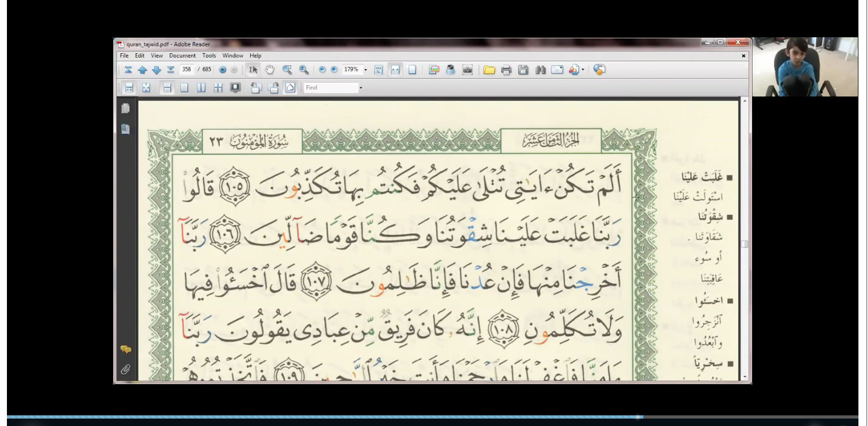
Task: Select the Marquee Zoom tool
Action: pyautogui.click(x=287, y=70)
